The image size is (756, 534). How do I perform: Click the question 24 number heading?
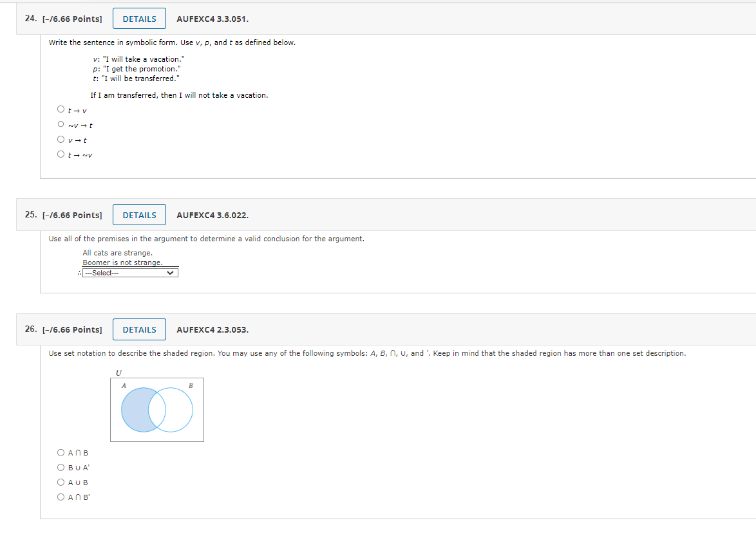click(x=28, y=19)
